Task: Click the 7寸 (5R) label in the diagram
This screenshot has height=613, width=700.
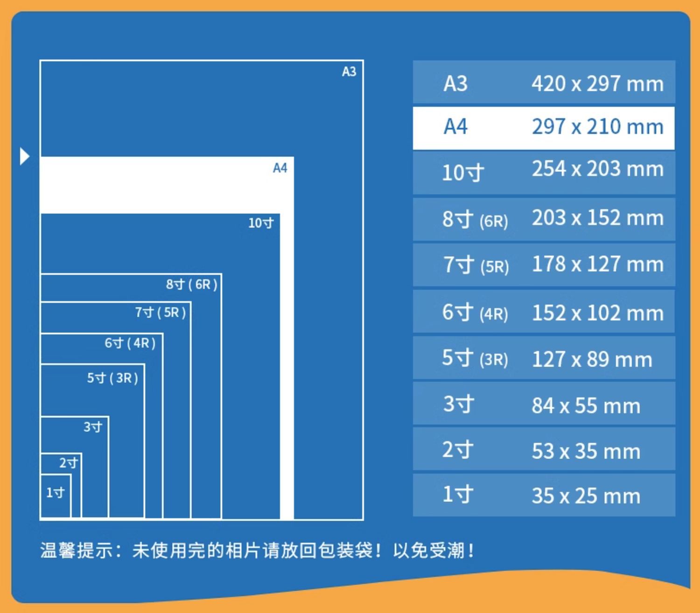Action: [x=161, y=312]
